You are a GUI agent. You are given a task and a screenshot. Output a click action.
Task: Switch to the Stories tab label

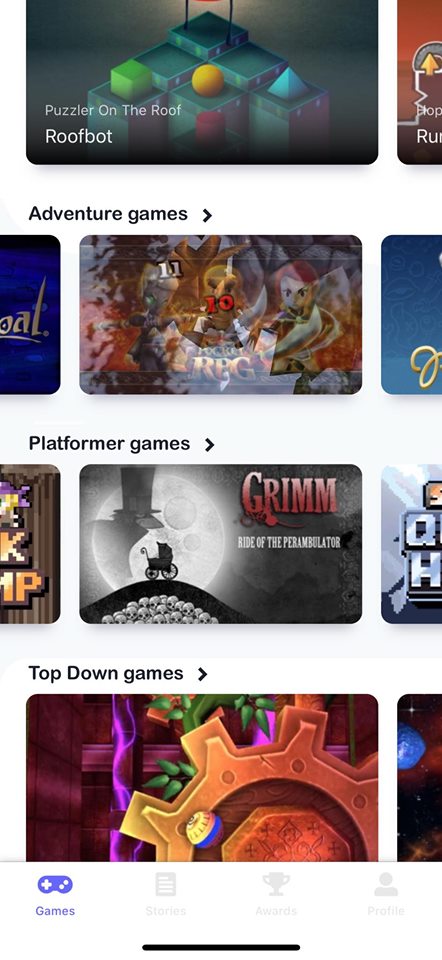click(166, 911)
